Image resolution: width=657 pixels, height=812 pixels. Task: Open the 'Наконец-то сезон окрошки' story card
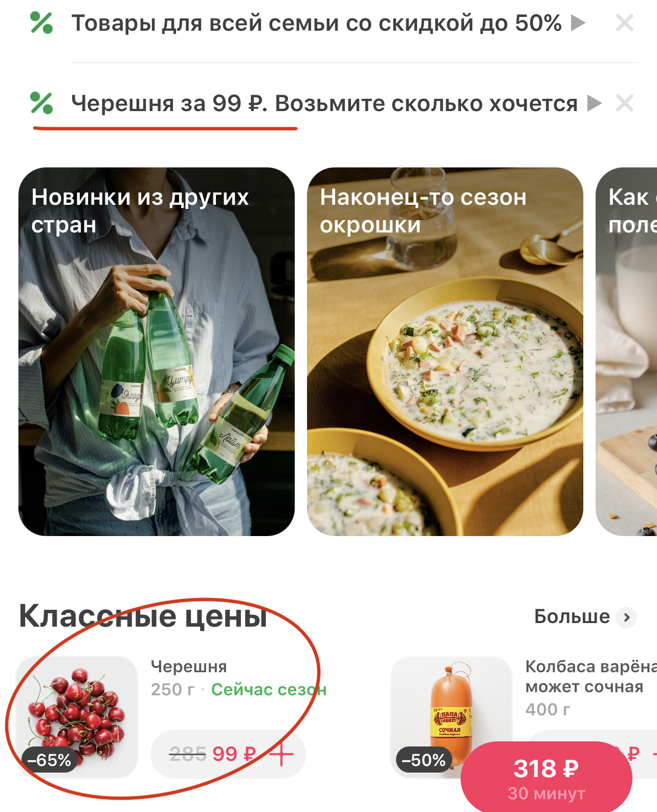pyautogui.click(x=445, y=352)
